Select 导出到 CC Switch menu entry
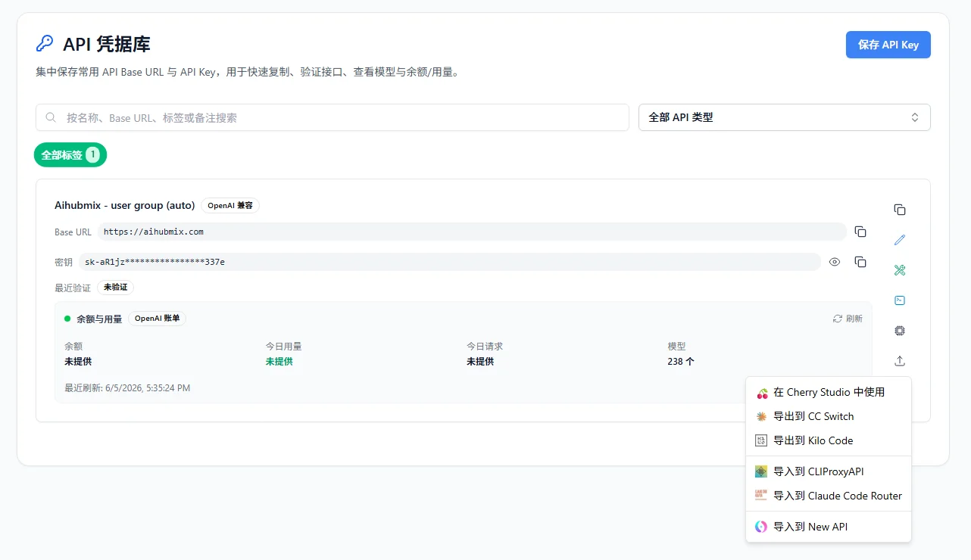This screenshot has width=971, height=560. tap(829, 416)
